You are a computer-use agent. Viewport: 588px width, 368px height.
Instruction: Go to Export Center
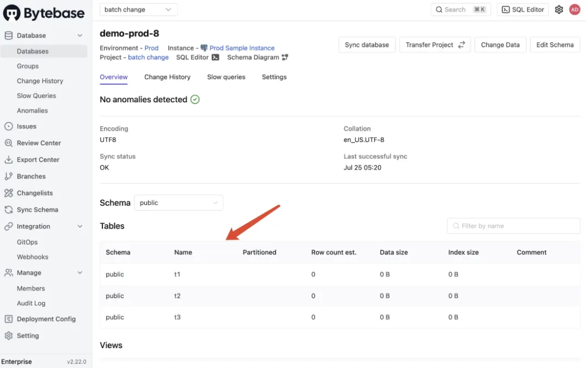(38, 160)
